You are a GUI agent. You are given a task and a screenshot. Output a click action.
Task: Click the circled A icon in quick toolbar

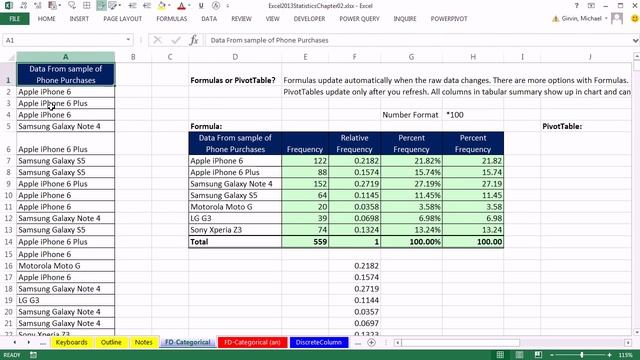[216, 6]
